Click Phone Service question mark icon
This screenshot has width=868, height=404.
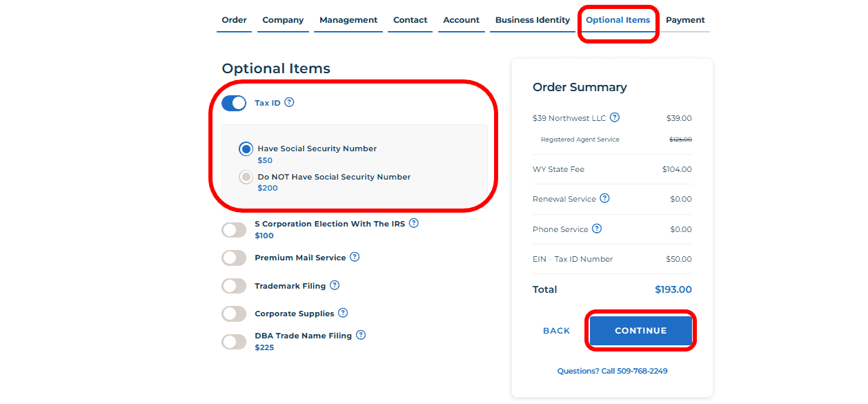(597, 229)
